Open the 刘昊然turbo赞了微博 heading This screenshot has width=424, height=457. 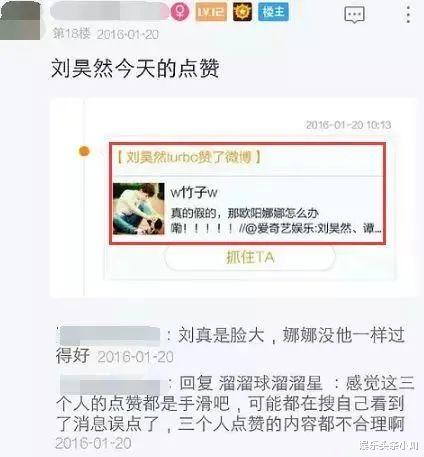click(x=189, y=157)
